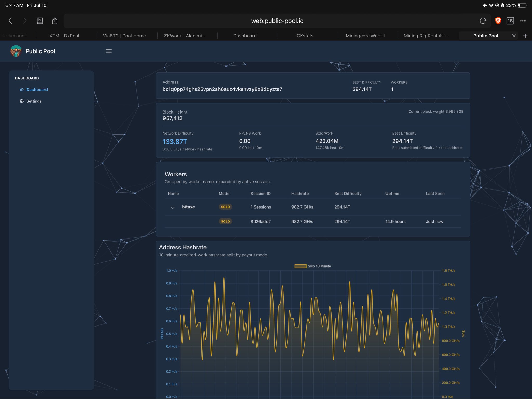Click the 1 Sessions cell

[261, 207]
